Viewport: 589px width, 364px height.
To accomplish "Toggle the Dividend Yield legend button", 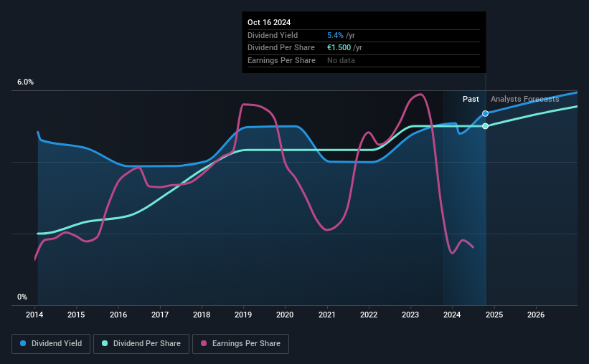I will click(x=51, y=344).
